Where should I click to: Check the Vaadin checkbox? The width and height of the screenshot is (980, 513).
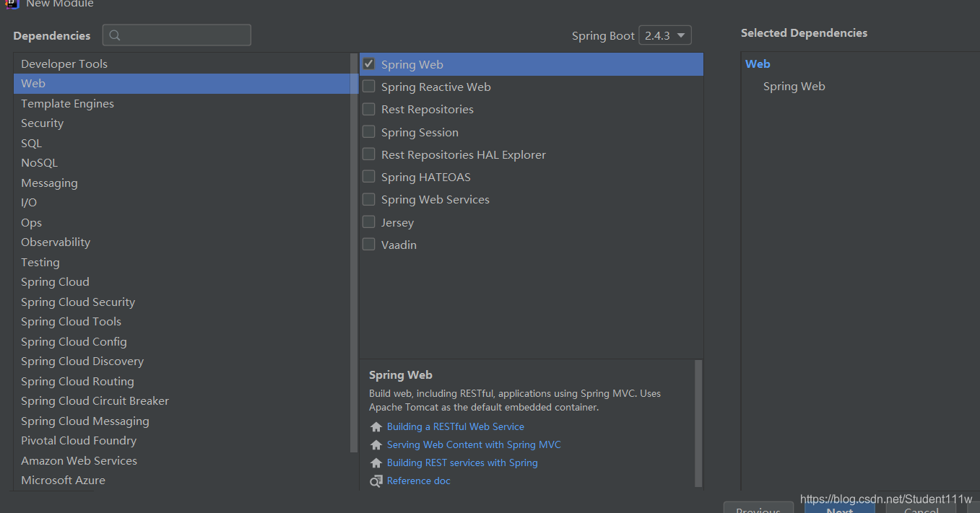pos(368,245)
